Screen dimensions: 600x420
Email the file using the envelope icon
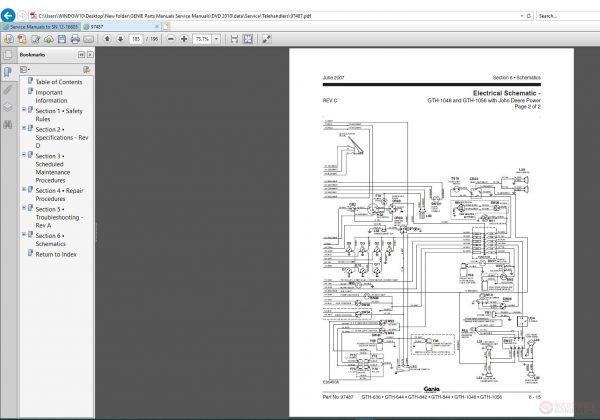[x=88, y=39]
